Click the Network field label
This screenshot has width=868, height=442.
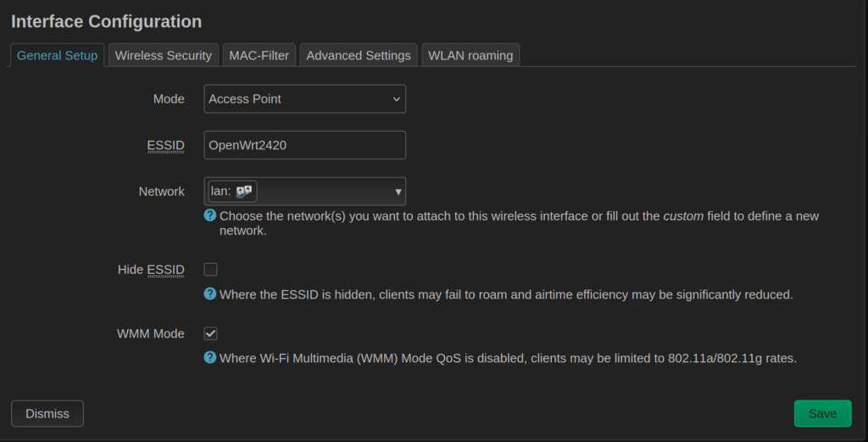(x=161, y=192)
